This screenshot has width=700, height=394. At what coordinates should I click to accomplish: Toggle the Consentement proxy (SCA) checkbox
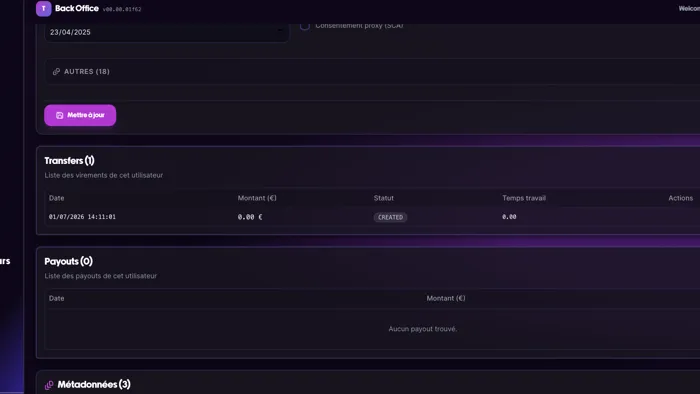305,26
